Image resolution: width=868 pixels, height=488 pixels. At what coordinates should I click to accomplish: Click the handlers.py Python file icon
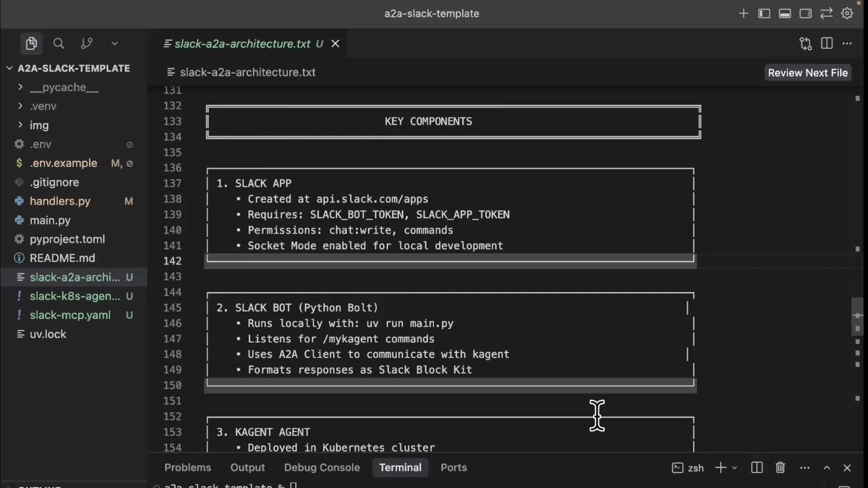[19, 201]
